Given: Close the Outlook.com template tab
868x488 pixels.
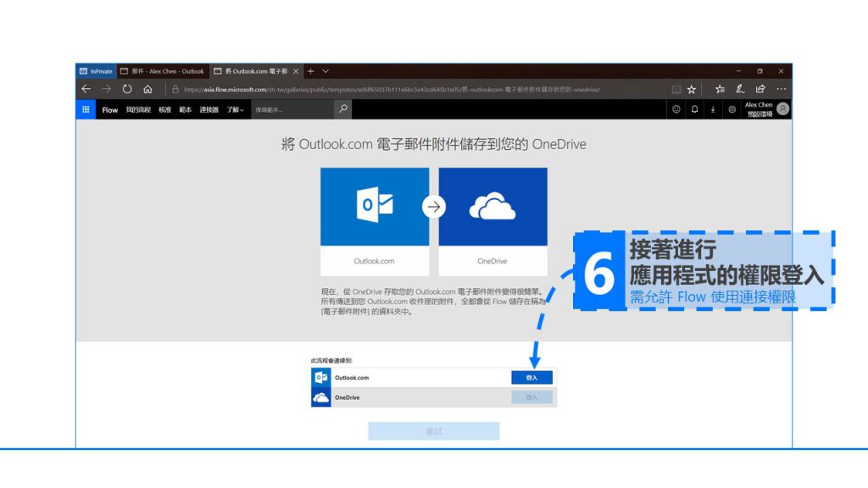Looking at the screenshot, I should pyautogui.click(x=296, y=71).
